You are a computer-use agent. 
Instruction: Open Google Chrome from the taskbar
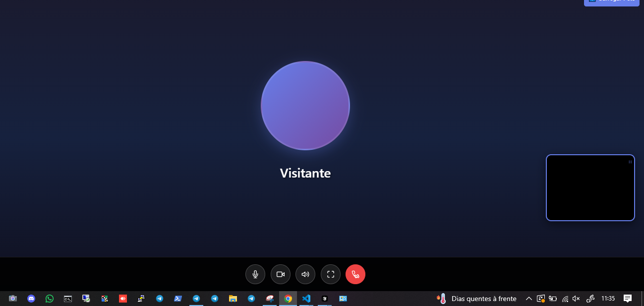288,299
